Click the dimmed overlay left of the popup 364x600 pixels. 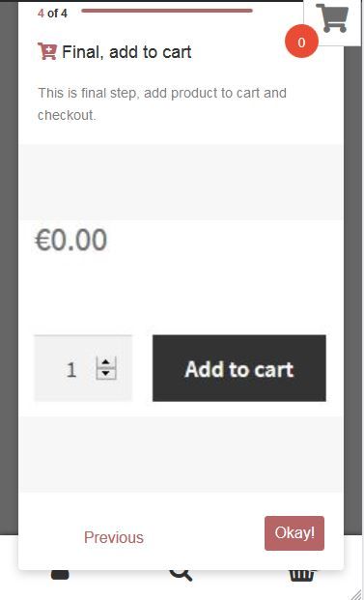[x=9, y=268]
